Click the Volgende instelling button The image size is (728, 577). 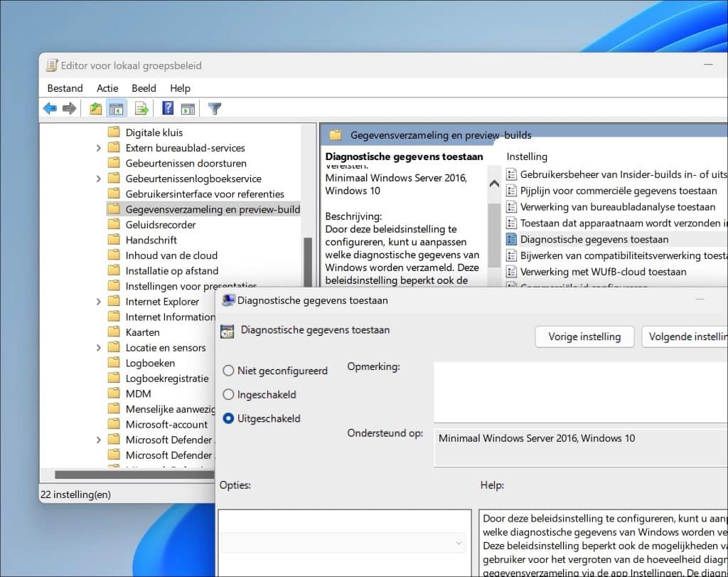[685, 337]
